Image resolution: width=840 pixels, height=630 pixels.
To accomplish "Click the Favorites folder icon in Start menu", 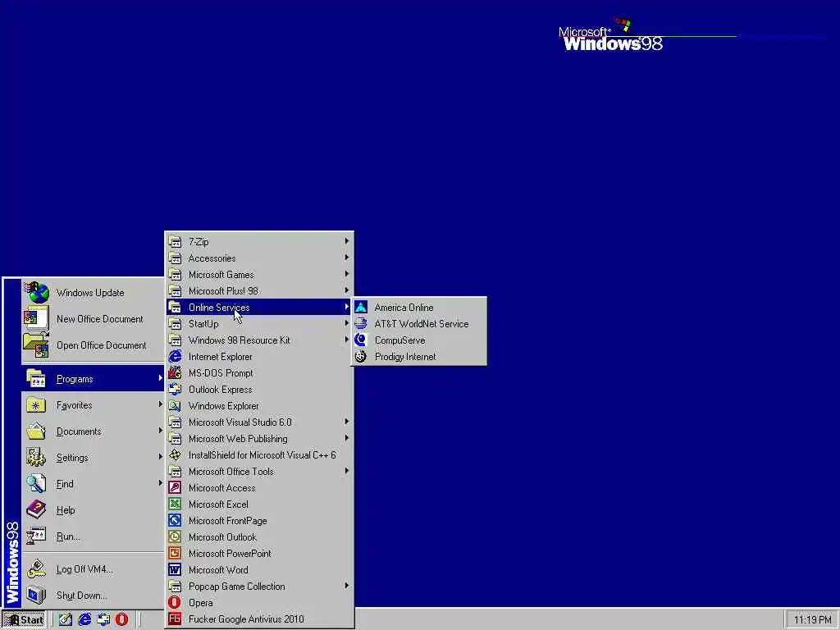I will pyautogui.click(x=36, y=405).
